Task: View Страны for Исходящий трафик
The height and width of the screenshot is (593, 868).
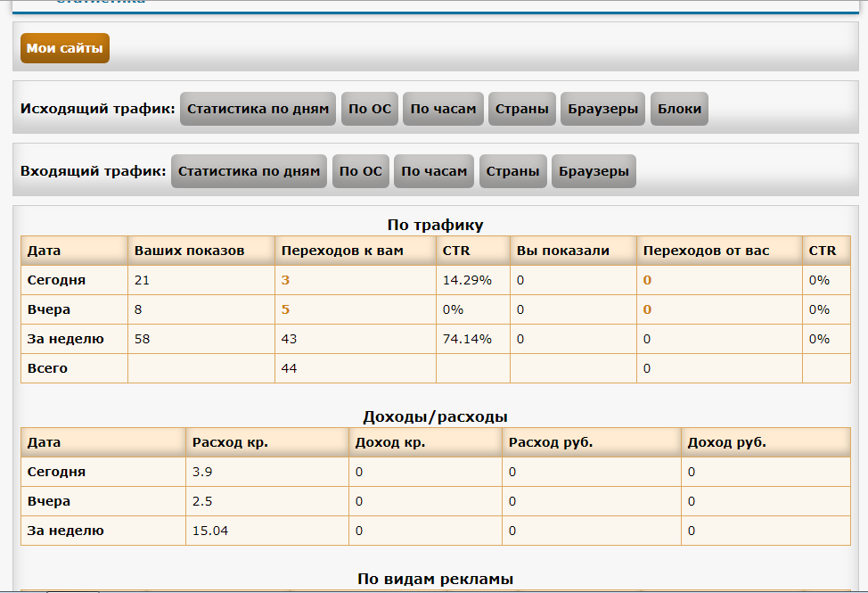Action: coord(522,109)
